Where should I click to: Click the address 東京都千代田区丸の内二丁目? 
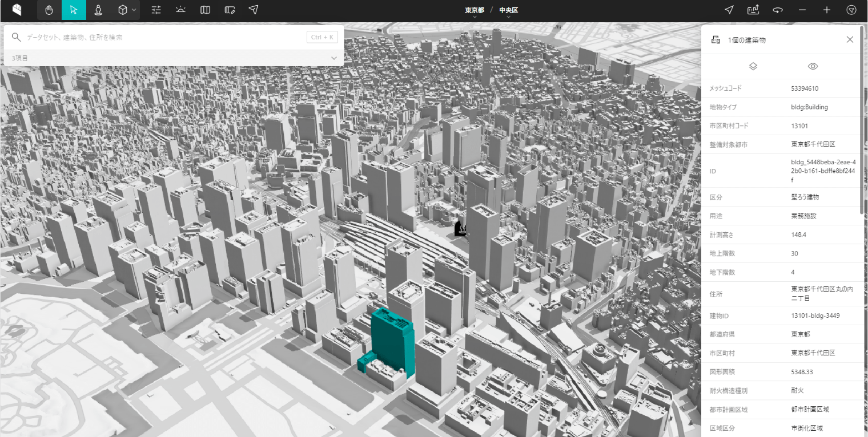pyautogui.click(x=822, y=293)
